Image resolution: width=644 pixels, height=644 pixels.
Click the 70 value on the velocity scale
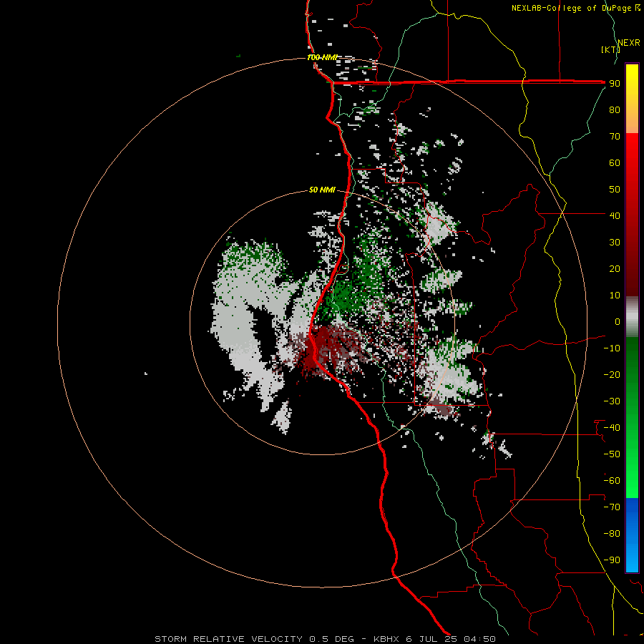[615, 137]
